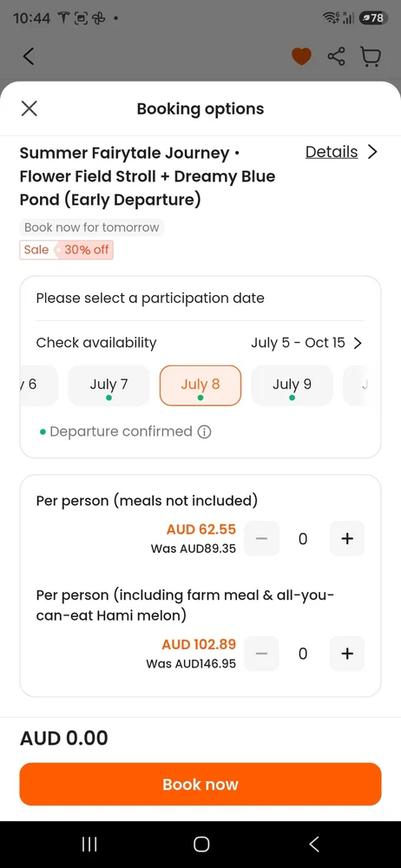
Task: Decrease meals-not-included ticket count
Action: 261,538
